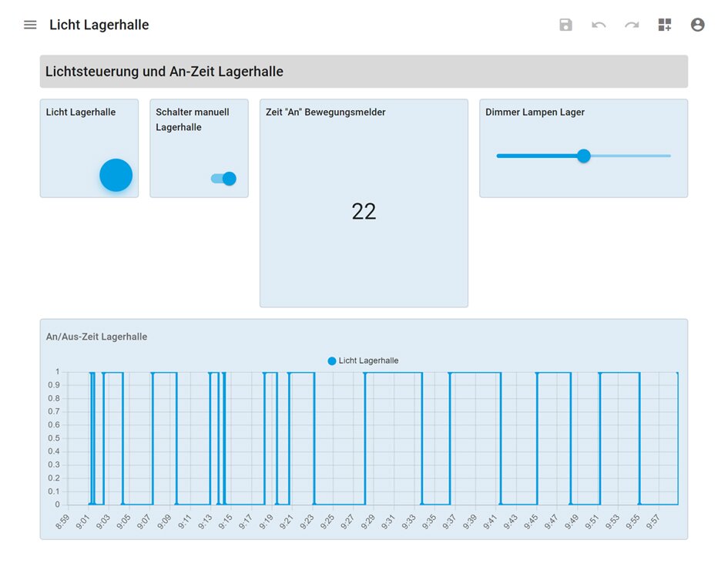The width and height of the screenshot is (728, 570).
Task: Click the right end of the dimmer track
Action: 668,156
